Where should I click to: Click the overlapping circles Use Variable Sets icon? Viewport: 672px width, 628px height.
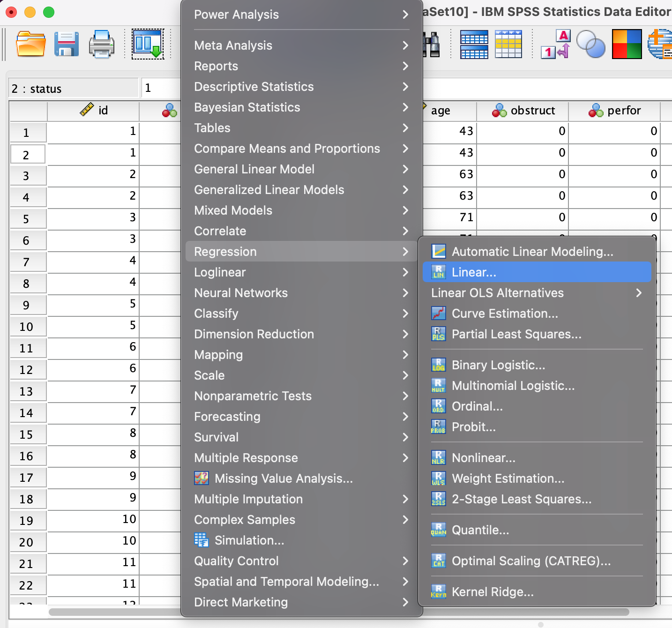coord(590,45)
